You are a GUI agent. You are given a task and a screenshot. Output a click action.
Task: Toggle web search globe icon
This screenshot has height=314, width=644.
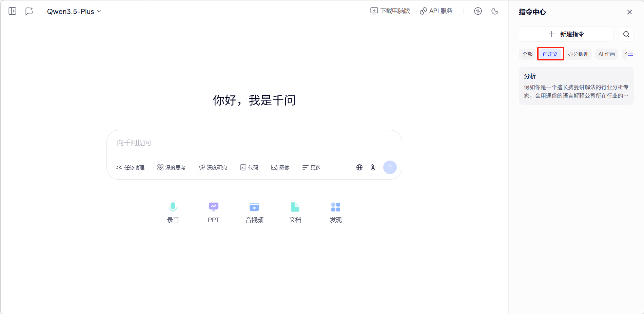[359, 168]
